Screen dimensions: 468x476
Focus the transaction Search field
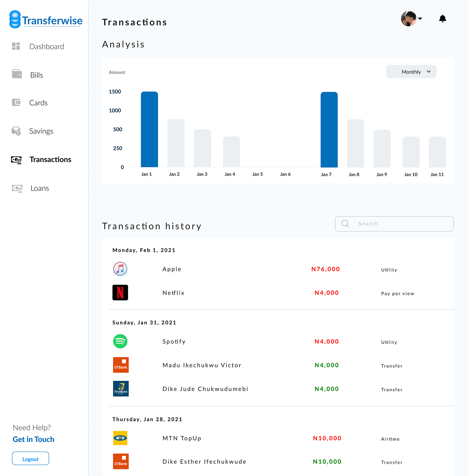(x=394, y=224)
